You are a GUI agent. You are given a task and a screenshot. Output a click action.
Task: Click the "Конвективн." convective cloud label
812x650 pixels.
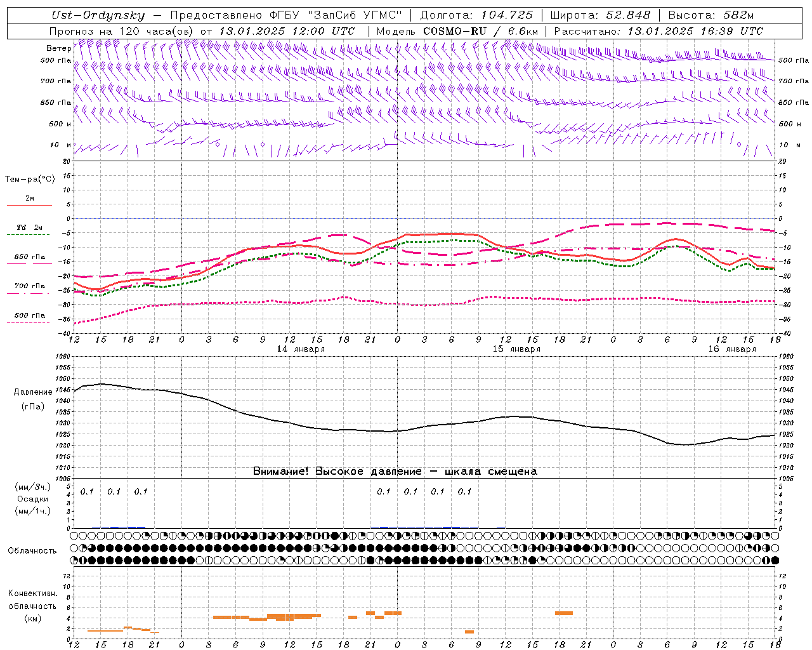pyautogui.click(x=32, y=594)
